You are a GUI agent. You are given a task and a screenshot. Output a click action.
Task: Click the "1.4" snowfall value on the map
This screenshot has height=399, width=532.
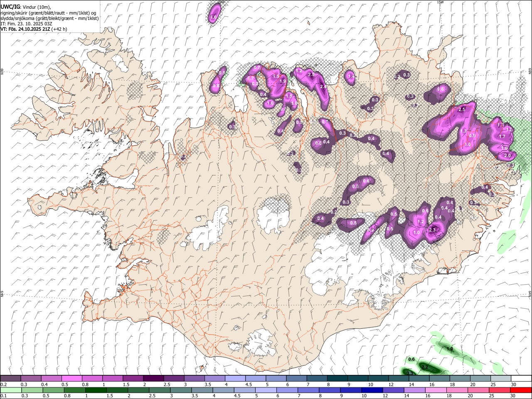click(x=351, y=76)
